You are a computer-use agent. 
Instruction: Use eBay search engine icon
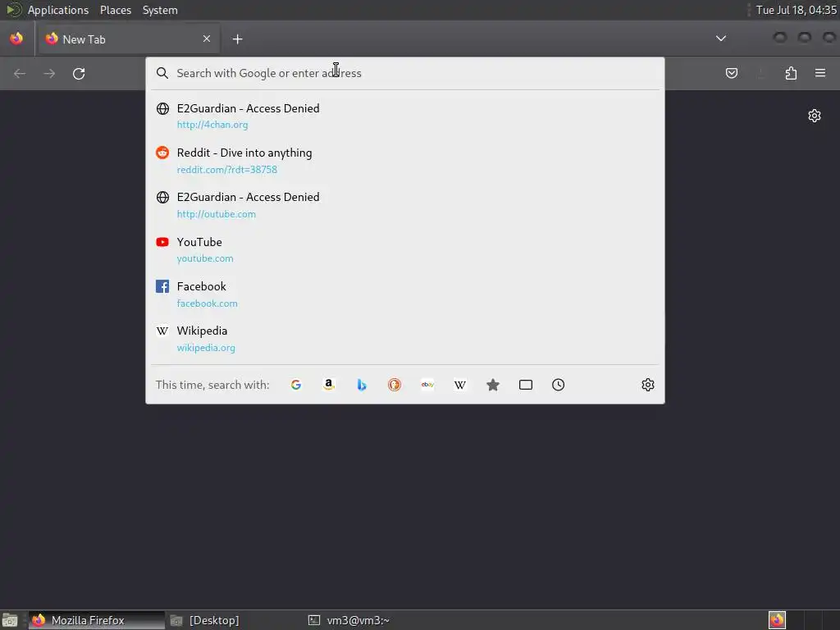pos(427,385)
